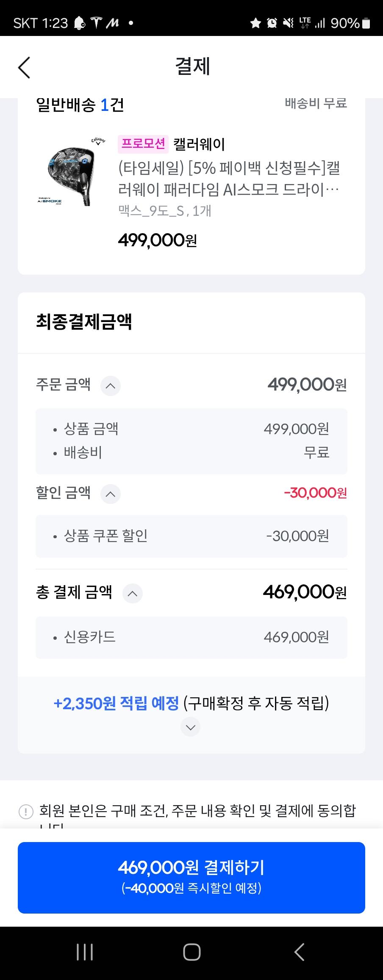The height and width of the screenshot is (980, 383).
Task: Tap the alarm clock status bar icon
Action: [272, 23]
